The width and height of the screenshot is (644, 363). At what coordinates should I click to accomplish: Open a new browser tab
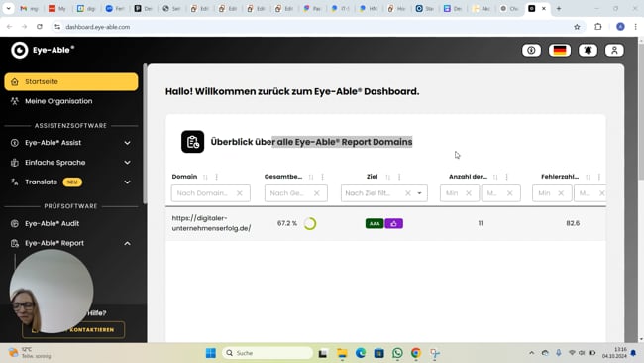click(x=559, y=8)
